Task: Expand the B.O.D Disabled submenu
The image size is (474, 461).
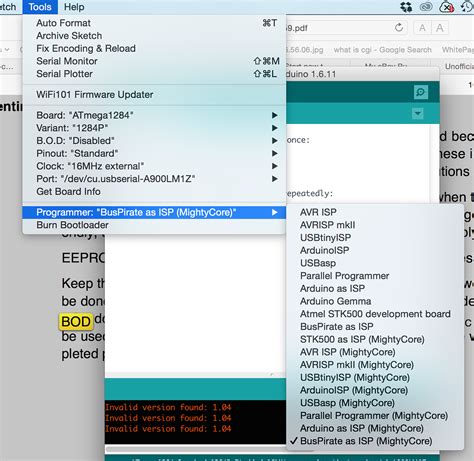Action: click(x=154, y=141)
